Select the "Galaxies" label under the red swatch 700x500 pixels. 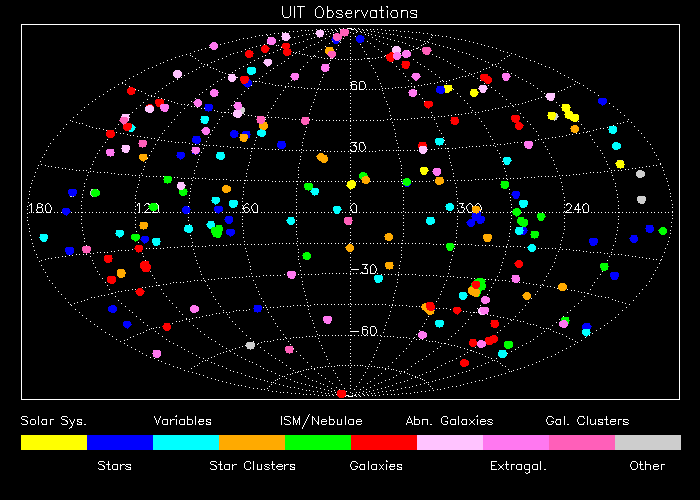(x=376, y=466)
